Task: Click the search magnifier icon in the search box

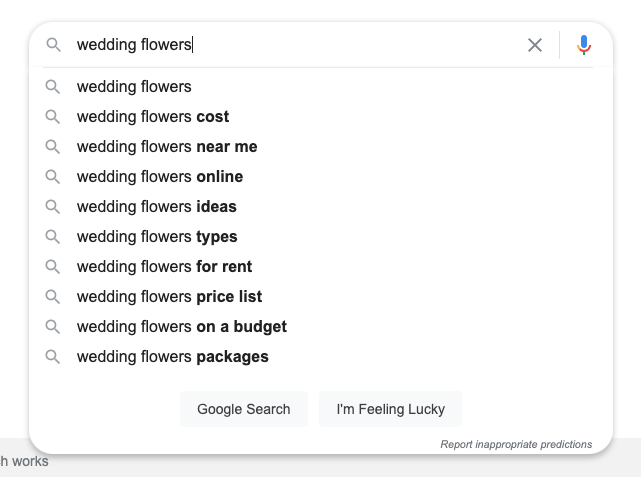Action: (x=54, y=45)
